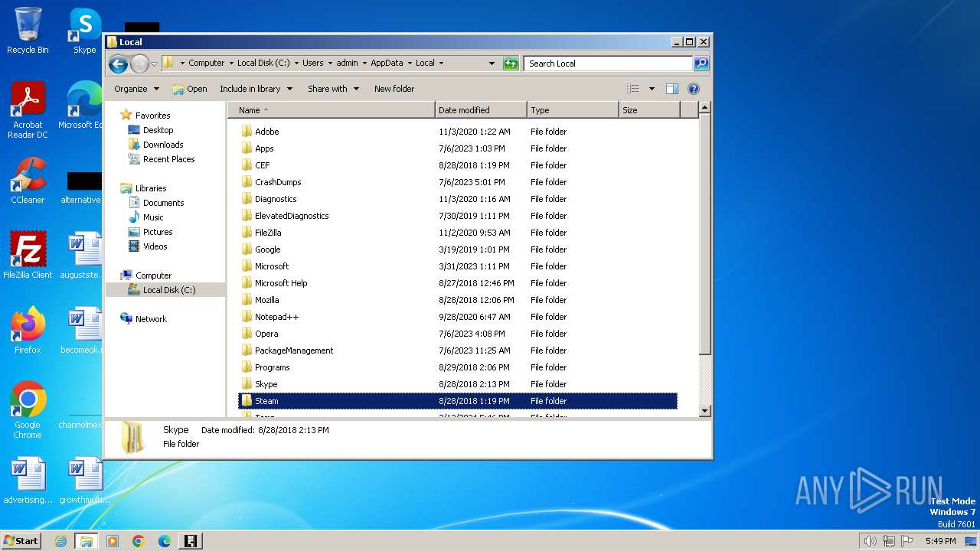Select the Microsoft Help folder row
This screenshot has height=551, width=980.
pos(458,283)
